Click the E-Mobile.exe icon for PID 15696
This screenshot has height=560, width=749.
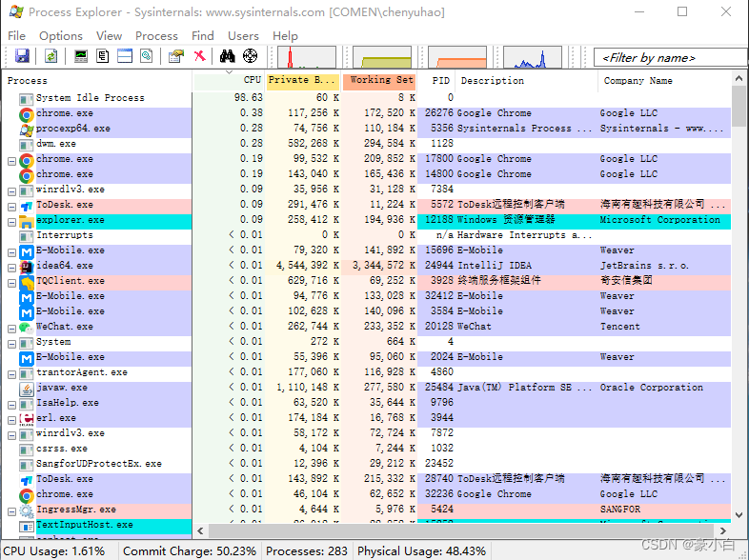(x=27, y=251)
